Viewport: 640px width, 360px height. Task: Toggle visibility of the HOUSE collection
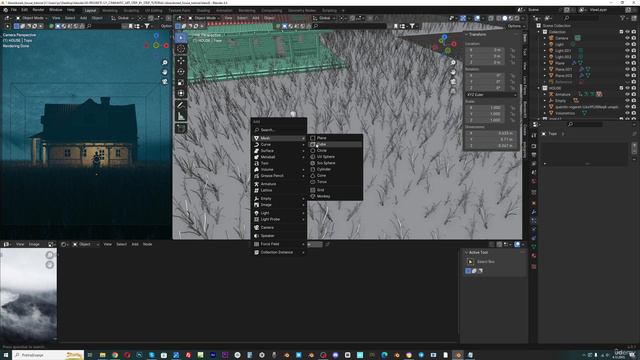(x=627, y=88)
